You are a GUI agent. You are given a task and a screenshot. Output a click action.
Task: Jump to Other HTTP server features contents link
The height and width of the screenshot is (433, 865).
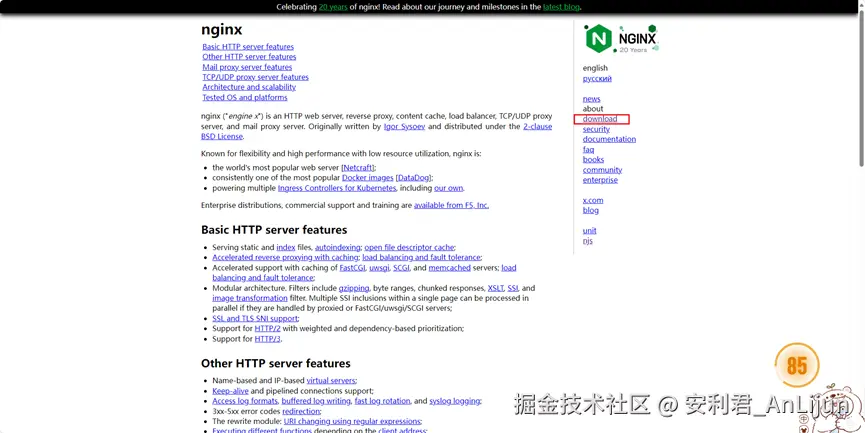coord(249,57)
